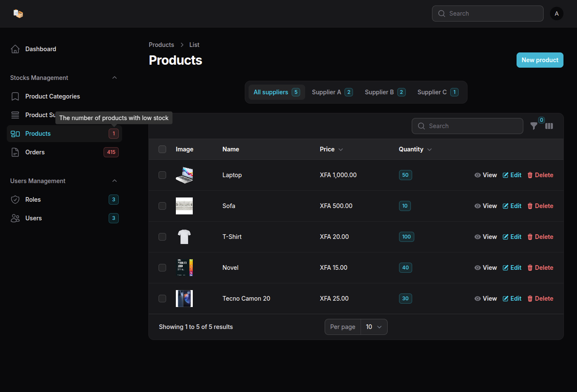Open the Per page dropdown

point(374,327)
